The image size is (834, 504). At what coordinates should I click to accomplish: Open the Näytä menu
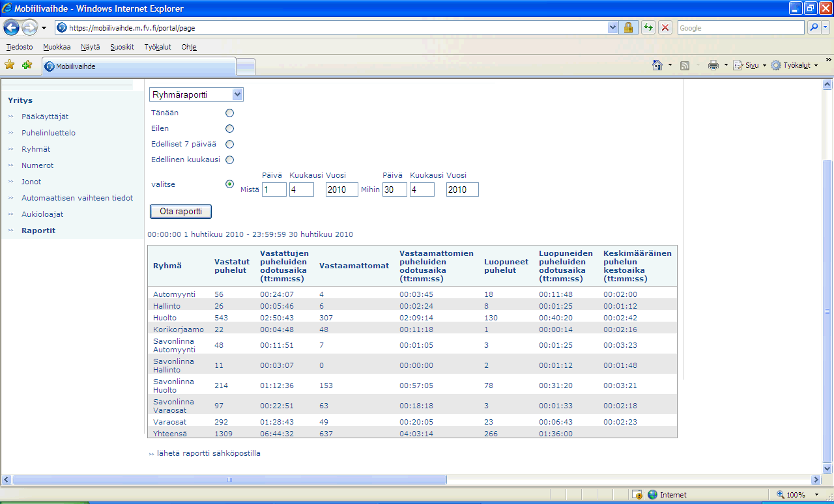(x=91, y=47)
